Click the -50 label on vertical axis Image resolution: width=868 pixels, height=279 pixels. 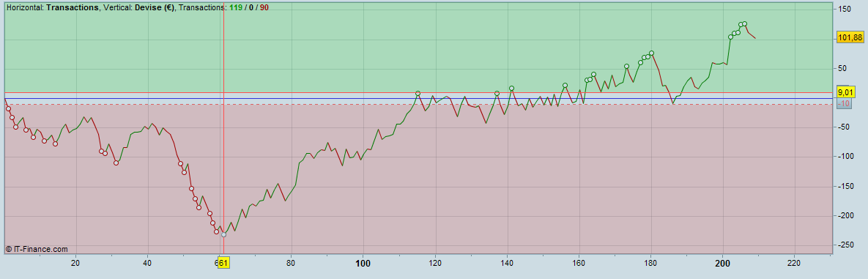tap(844, 127)
